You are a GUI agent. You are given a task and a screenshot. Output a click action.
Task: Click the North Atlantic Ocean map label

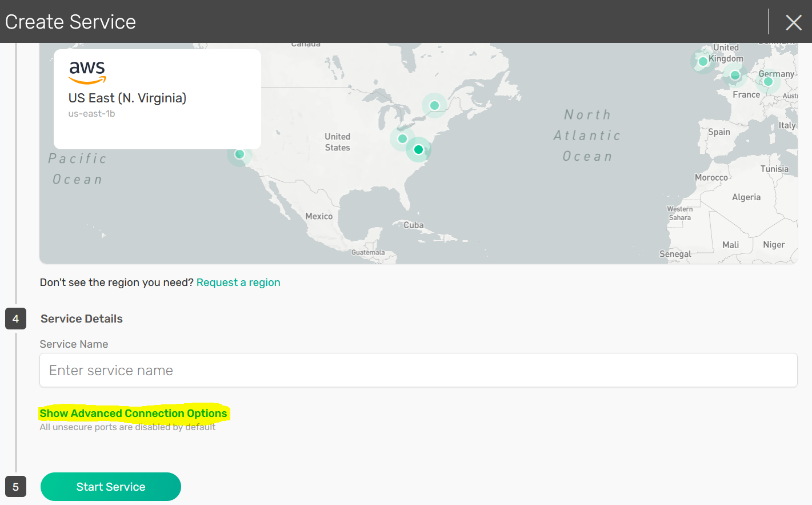[x=587, y=136]
